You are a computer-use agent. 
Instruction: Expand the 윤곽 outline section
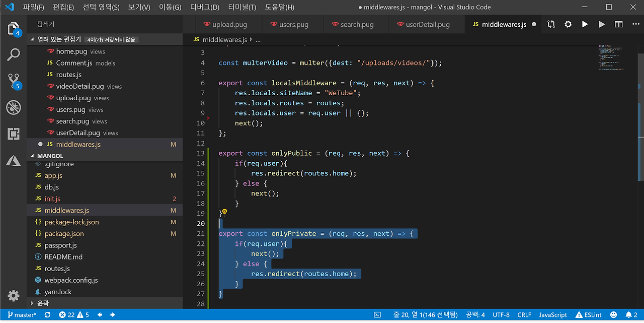105,303
